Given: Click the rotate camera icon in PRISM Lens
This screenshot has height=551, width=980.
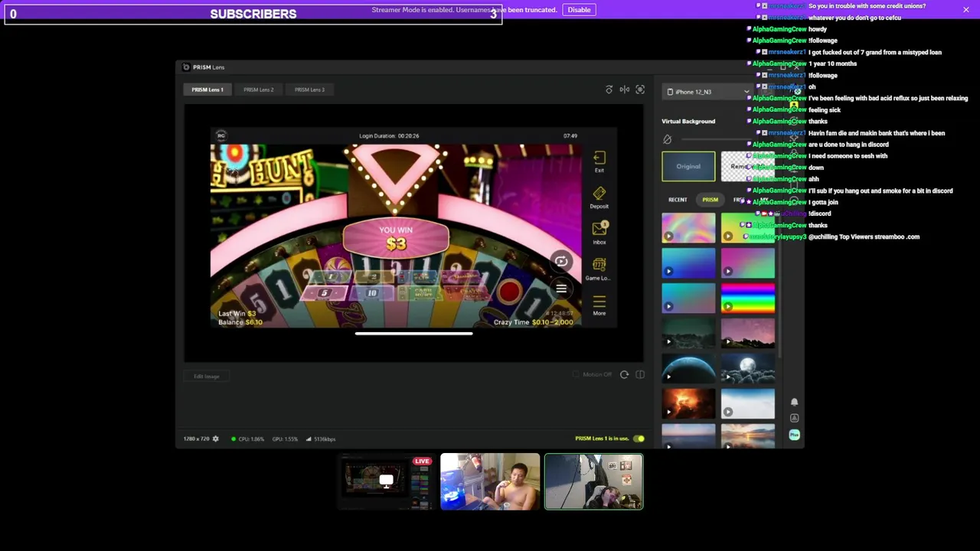Looking at the screenshot, I should (609, 90).
